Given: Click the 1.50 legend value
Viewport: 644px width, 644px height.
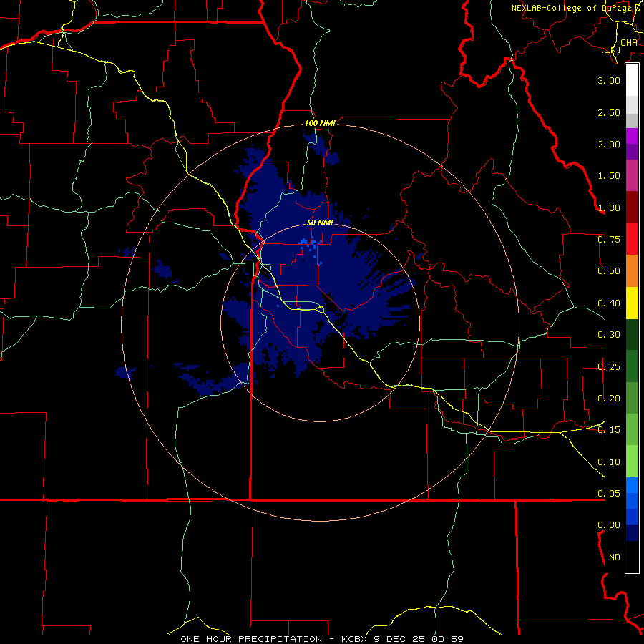Looking at the screenshot, I should click(609, 176).
